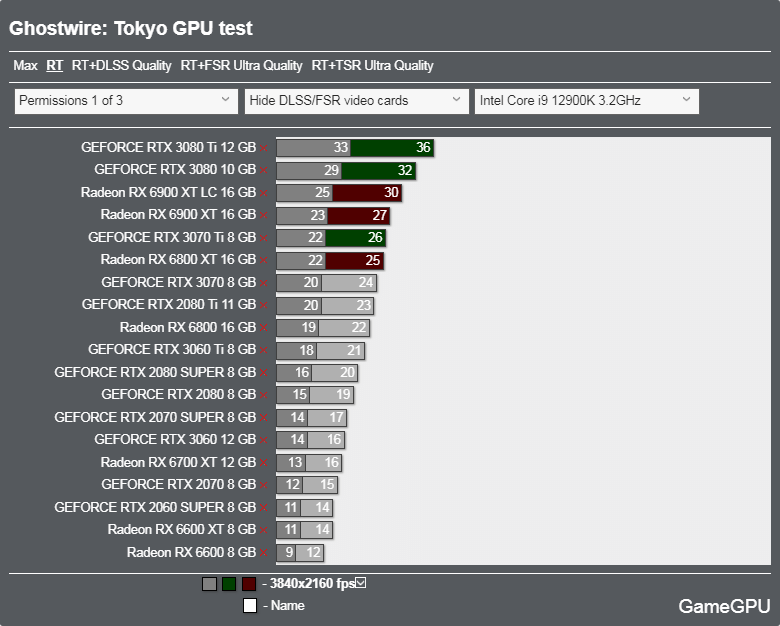Remove GEFORCE RTX 3070 Ti 8 GB with red X

tap(264, 238)
